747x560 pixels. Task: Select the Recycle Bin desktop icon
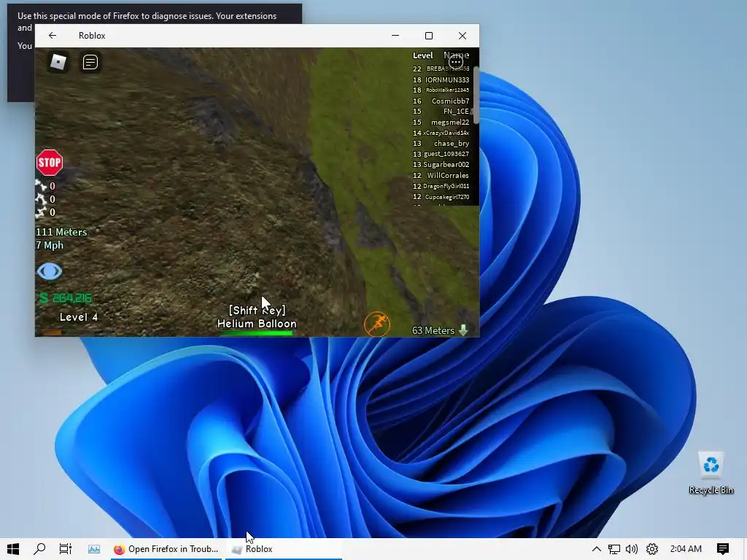711,472
